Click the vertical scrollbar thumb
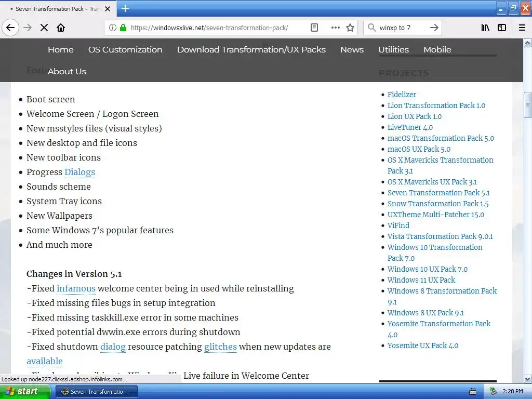 528,105
